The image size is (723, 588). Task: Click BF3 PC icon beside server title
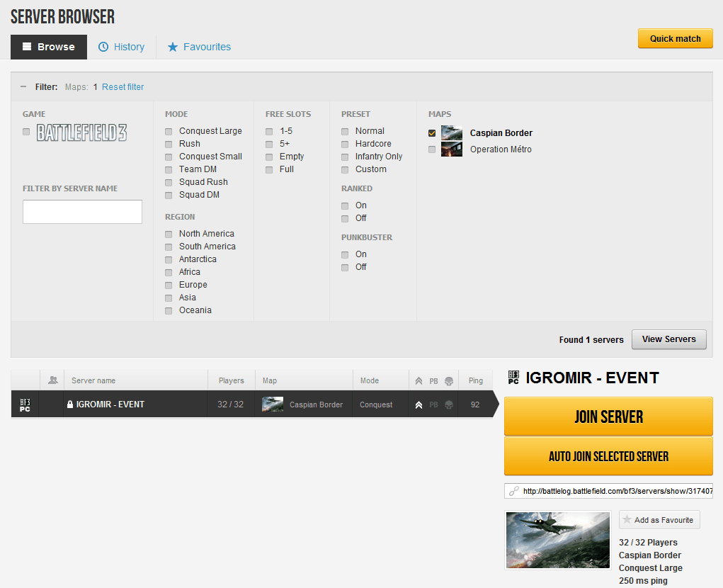(x=513, y=378)
